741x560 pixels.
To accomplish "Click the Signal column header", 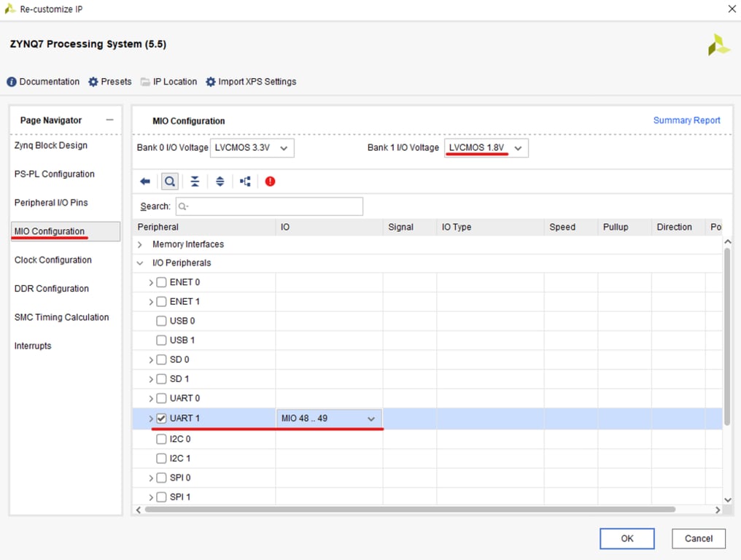I will [x=410, y=227].
